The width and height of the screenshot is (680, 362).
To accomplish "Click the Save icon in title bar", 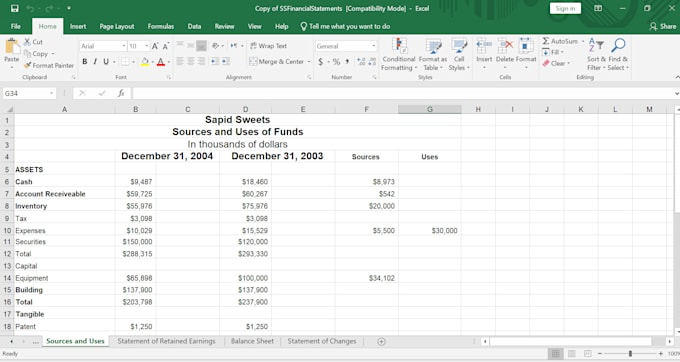I will [14, 8].
